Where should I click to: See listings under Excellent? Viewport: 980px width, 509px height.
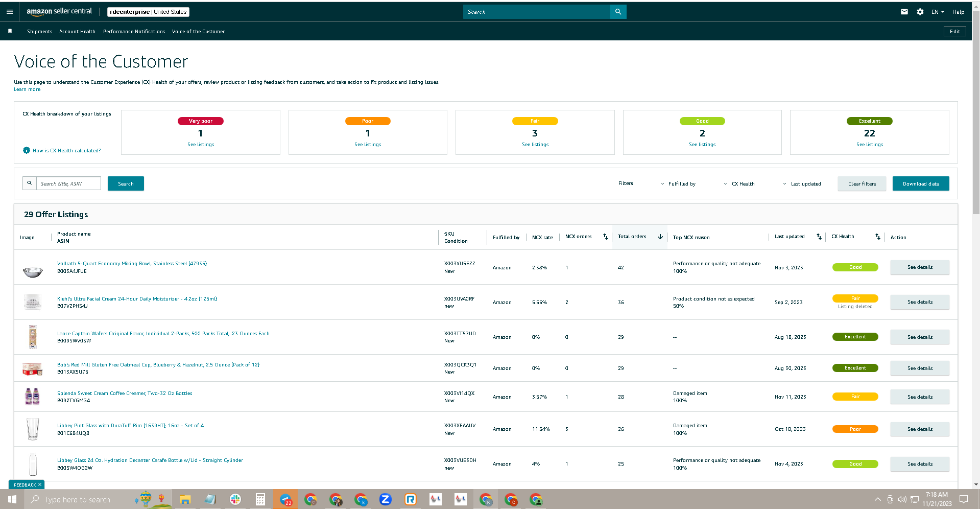click(x=870, y=145)
